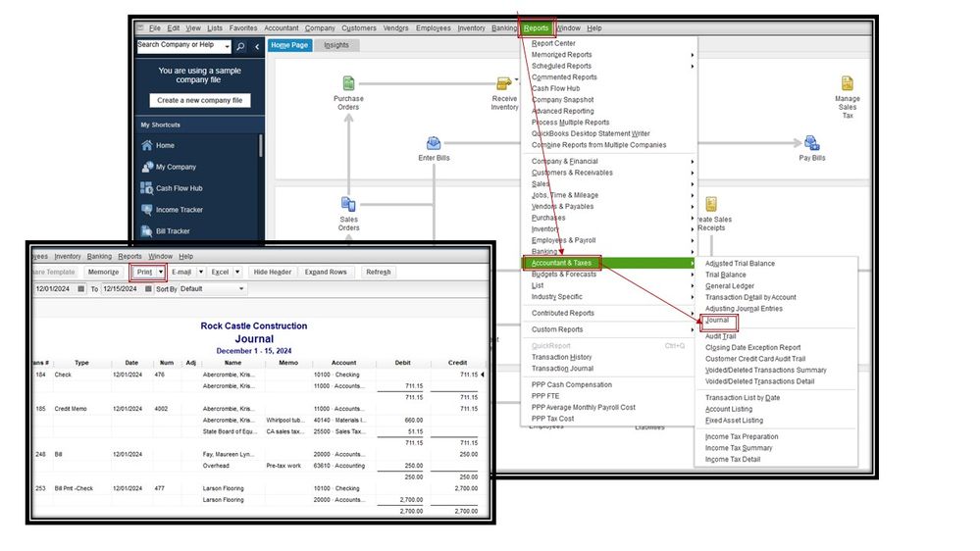Click Create a new company file button

pos(200,100)
